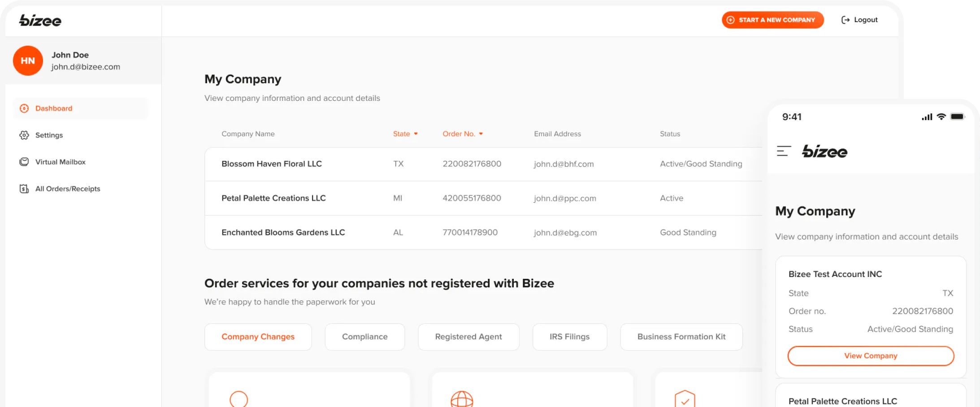Choose the IRS Filings option
The width and height of the screenshot is (980, 407).
569,337
